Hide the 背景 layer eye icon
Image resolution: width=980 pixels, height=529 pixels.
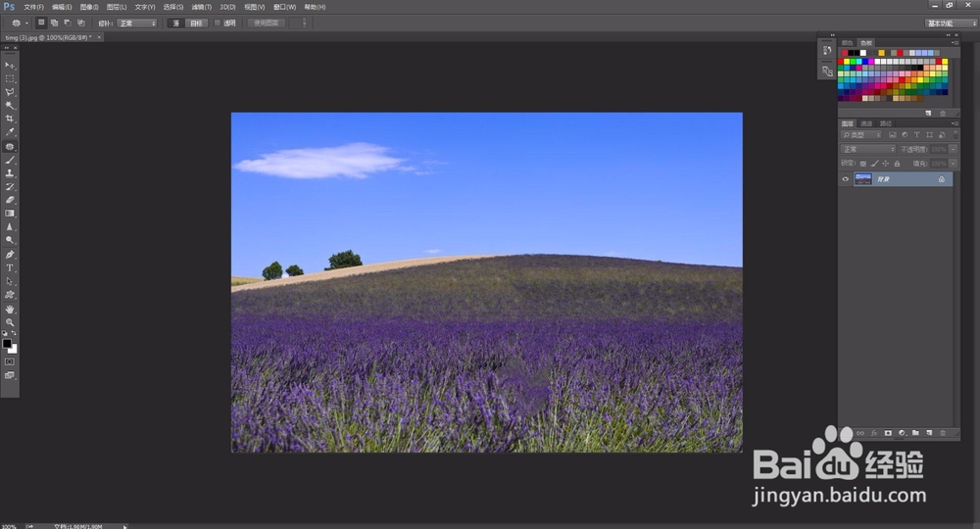click(x=846, y=179)
